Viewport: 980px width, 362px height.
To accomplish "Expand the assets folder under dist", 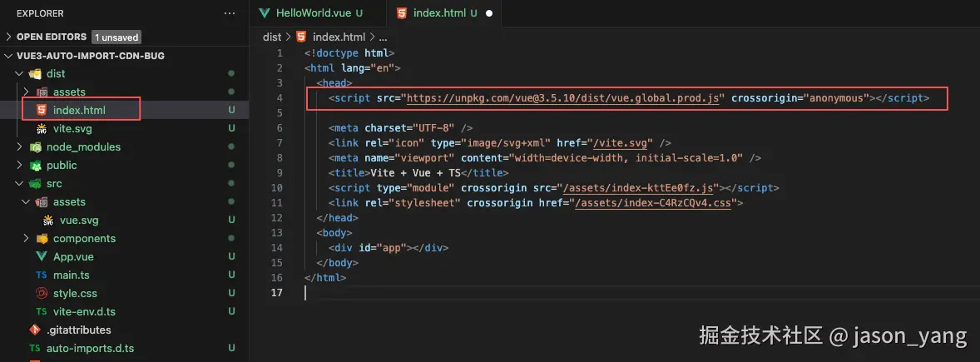I will (x=27, y=92).
